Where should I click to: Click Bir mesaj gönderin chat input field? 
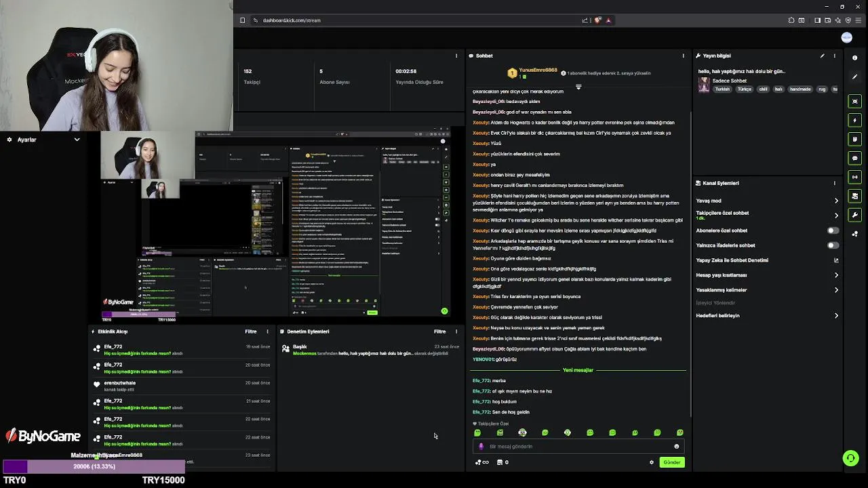[578, 447]
